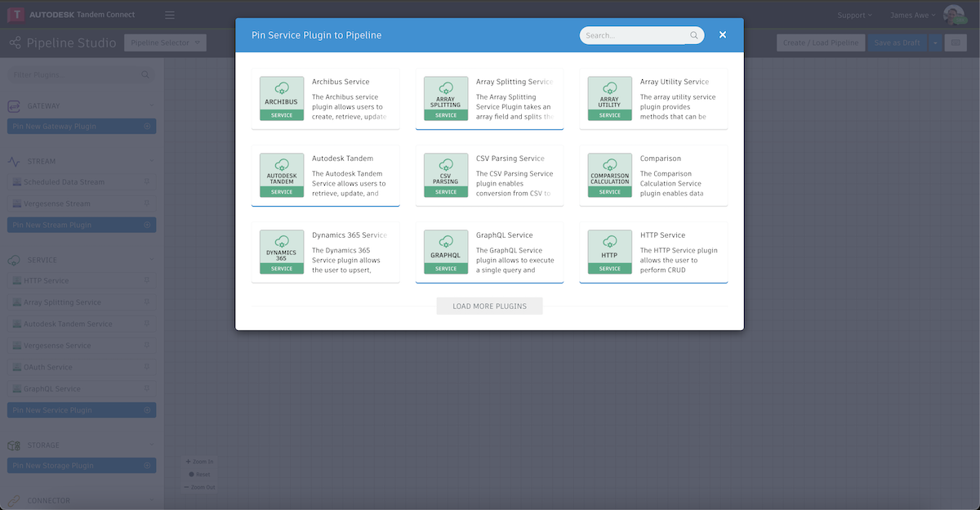
Task: Click the CSV Parsing plugin icon
Action: pyautogui.click(x=446, y=175)
